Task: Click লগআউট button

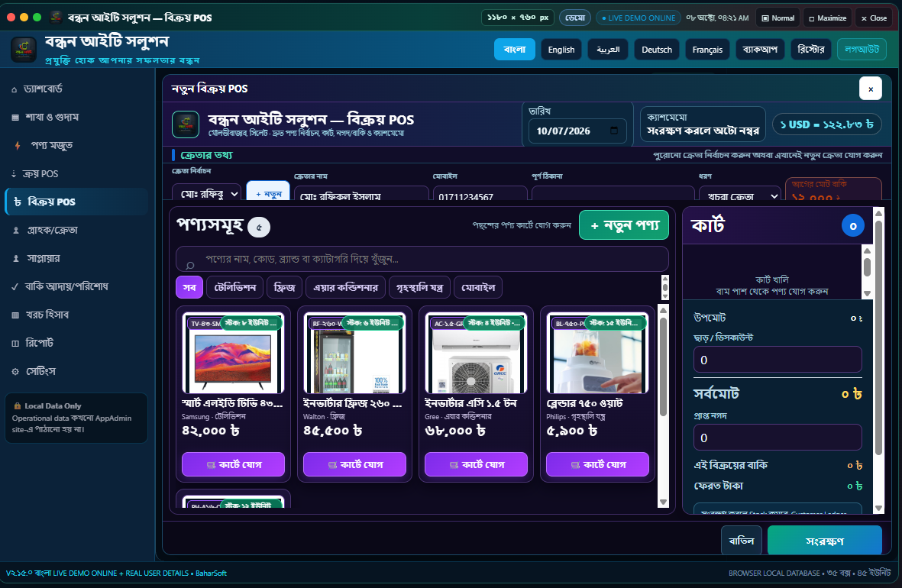Action: click(x=862, y=50)
